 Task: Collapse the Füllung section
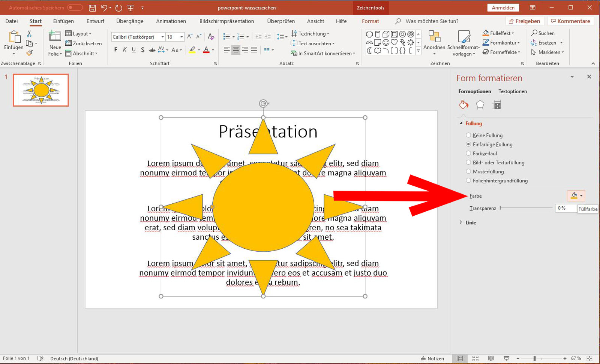pyautogui.click(x=461, y=123)
